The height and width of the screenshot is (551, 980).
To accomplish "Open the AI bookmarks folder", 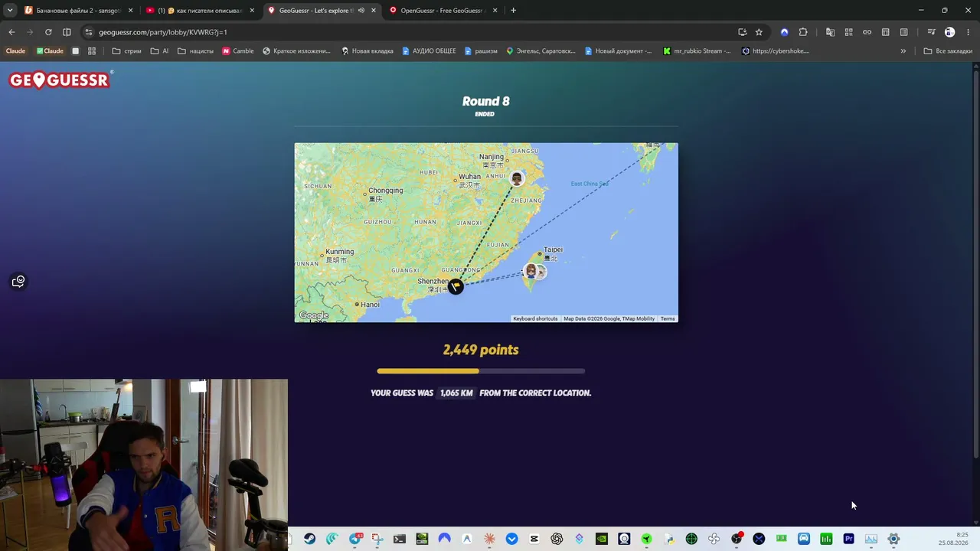I will pyautogui.click(x=159, y=51).
